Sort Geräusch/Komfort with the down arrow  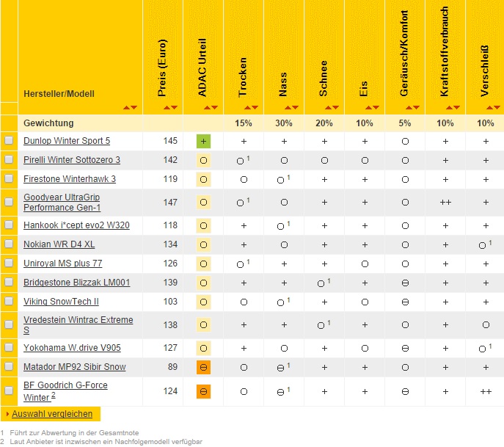point(416,107)
